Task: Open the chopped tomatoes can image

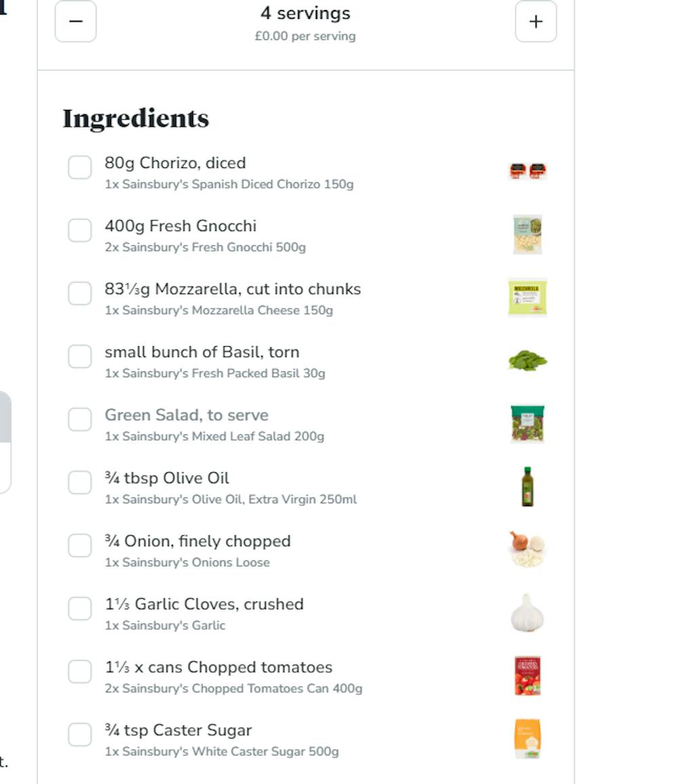Action: (527, 676)
